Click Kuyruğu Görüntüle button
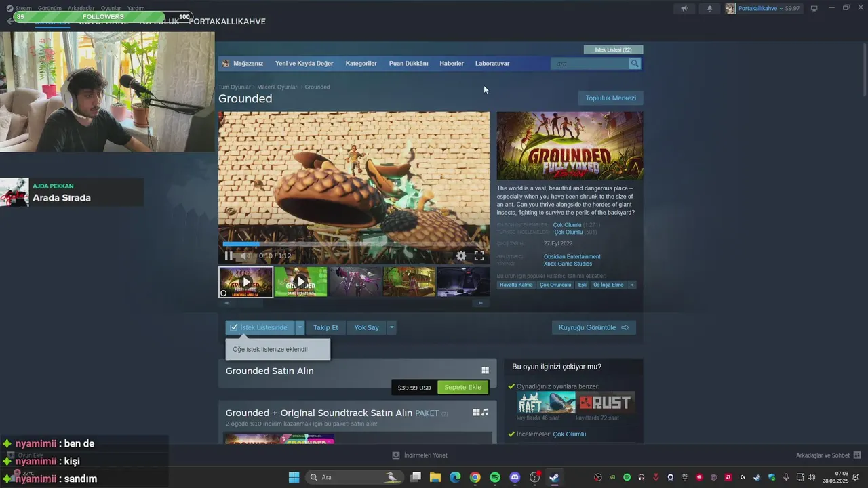The height and width of the screenshot is (488, 868). click(x=594, y=327)
